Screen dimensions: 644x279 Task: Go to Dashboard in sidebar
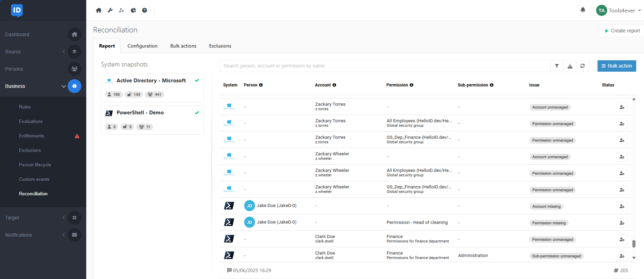(17, 34)
